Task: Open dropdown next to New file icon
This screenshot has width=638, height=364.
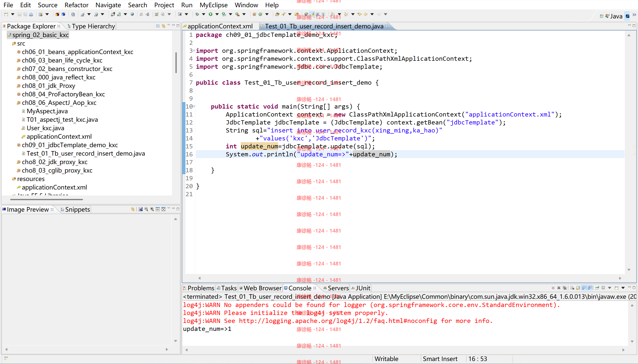Action: tap(12, 14)
